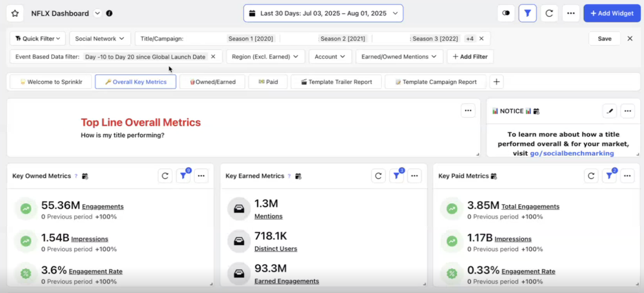The width and height of the screenshot is (644, 293).
Task: Open the Quick Filter dropdown
Action: (x=38, y=38)
